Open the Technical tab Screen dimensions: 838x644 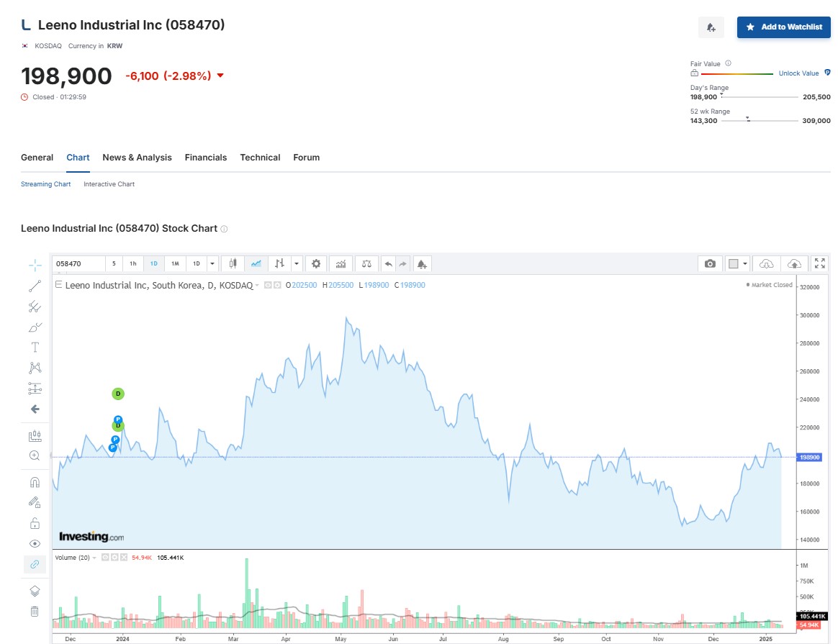pyautogui.click(x=261, y=158)
